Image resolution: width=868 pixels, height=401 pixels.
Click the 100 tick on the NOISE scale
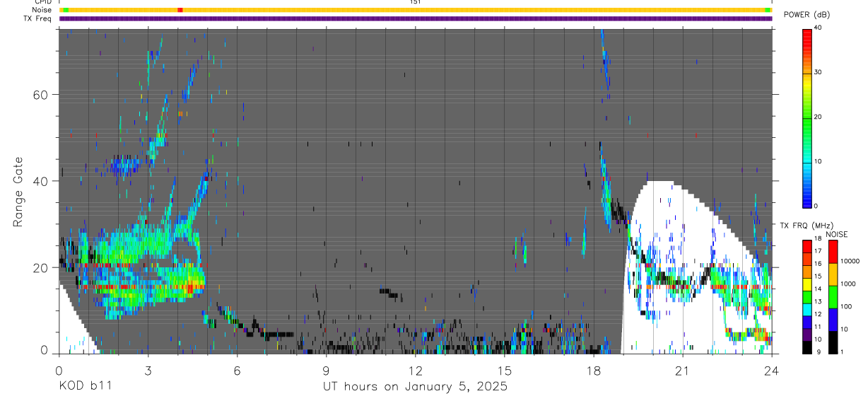click(x=847, y=306)
